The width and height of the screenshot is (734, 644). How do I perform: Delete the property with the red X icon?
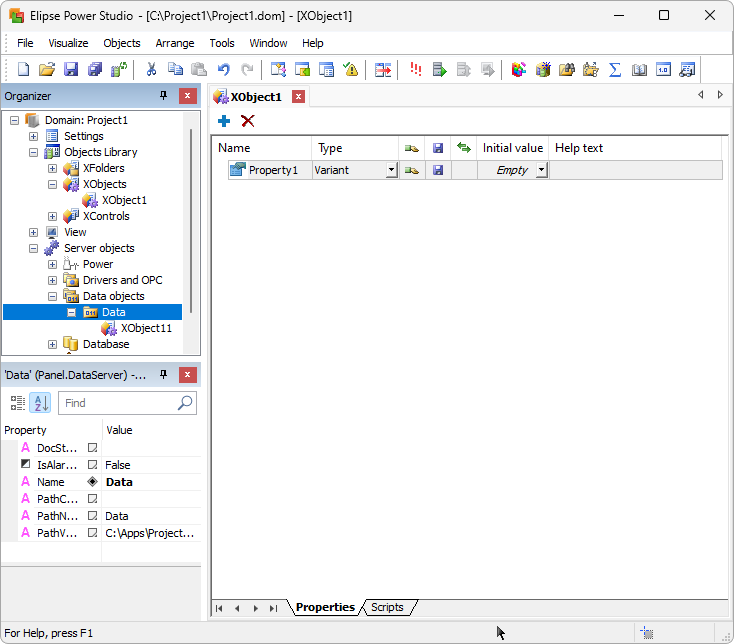(x=248, y=121)
